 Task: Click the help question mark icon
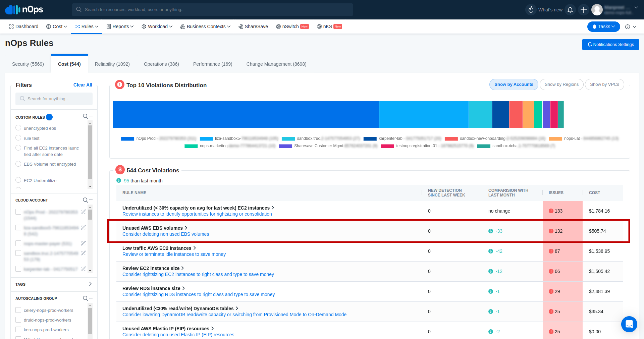628,27
